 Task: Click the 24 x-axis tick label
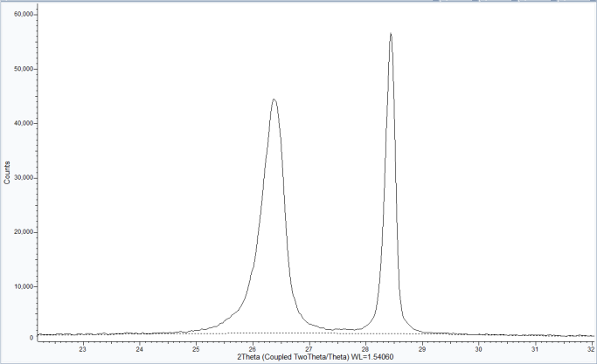pos(140,350)
